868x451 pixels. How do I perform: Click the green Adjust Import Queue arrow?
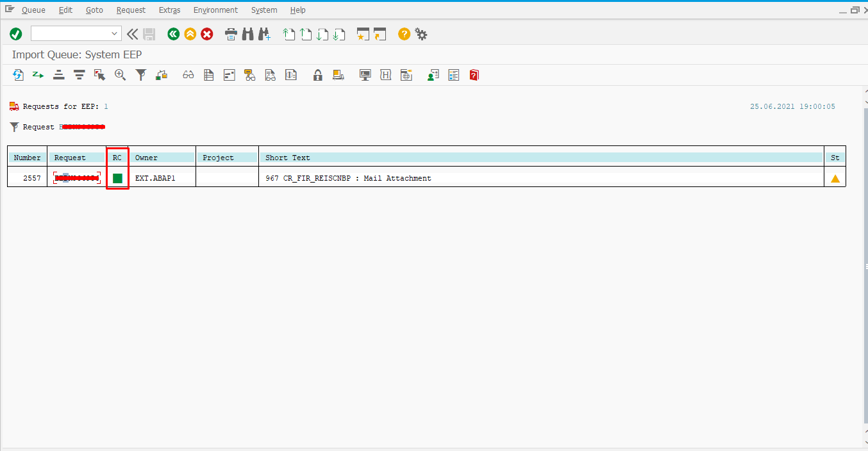(x=38, y=75)
